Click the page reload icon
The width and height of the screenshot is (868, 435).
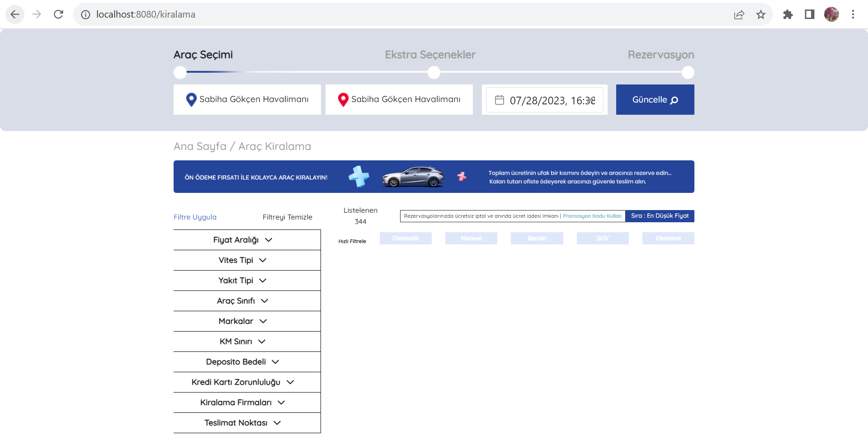tap(58, 14)
